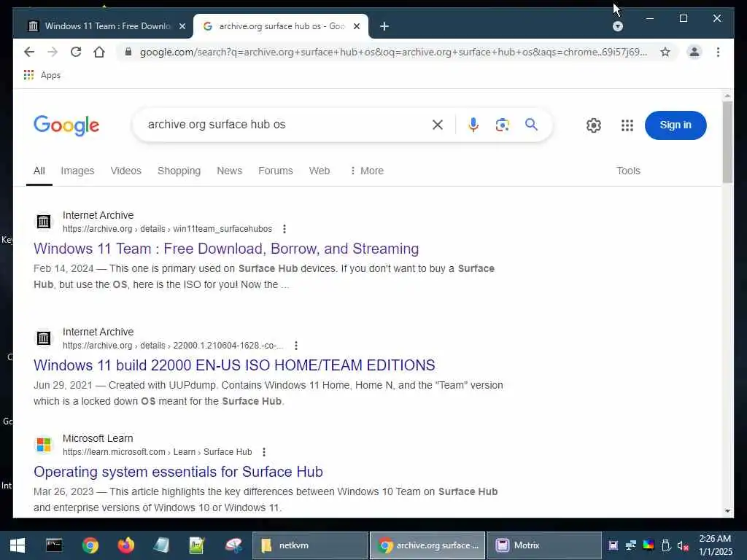Expand the More search filters menu
This screenshot has height=560, width=747.
366,171
